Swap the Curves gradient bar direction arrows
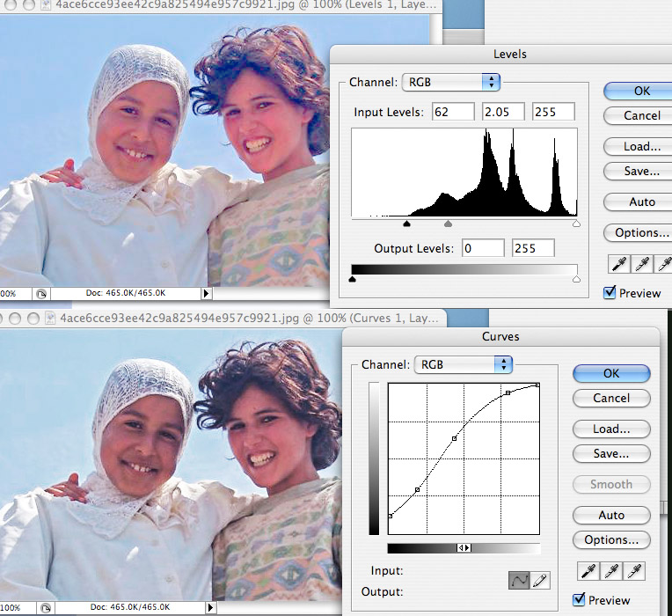Image resolution: width=672 pixels, height=616 pixels. pos(463,547)
